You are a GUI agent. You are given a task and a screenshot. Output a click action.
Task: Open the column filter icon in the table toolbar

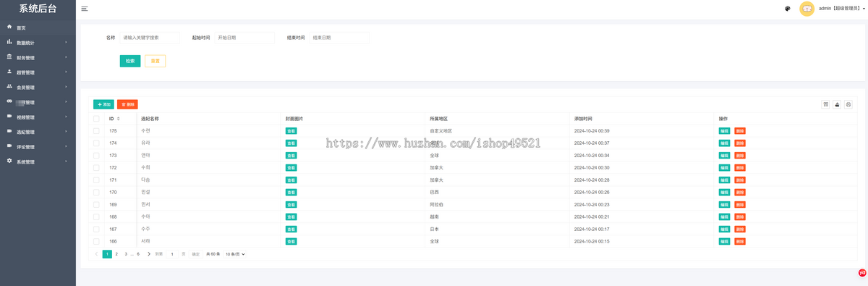pos(825,104)
